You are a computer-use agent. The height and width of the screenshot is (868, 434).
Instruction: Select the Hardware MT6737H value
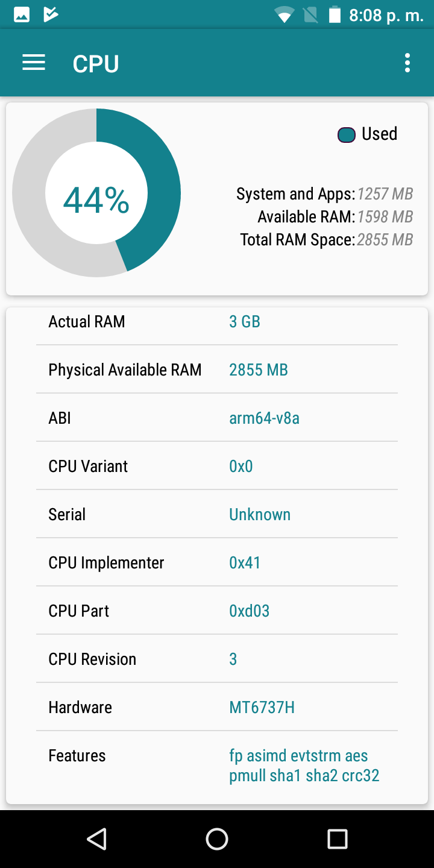262,707
